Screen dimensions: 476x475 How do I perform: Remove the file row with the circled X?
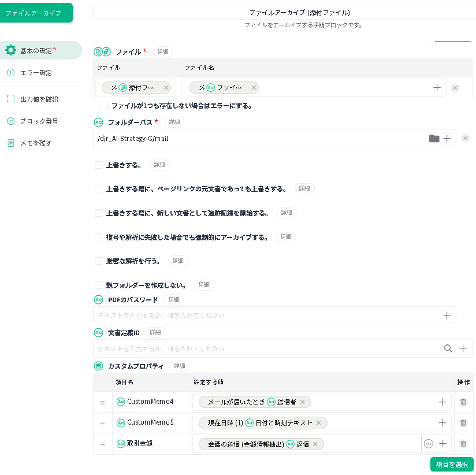455,88
